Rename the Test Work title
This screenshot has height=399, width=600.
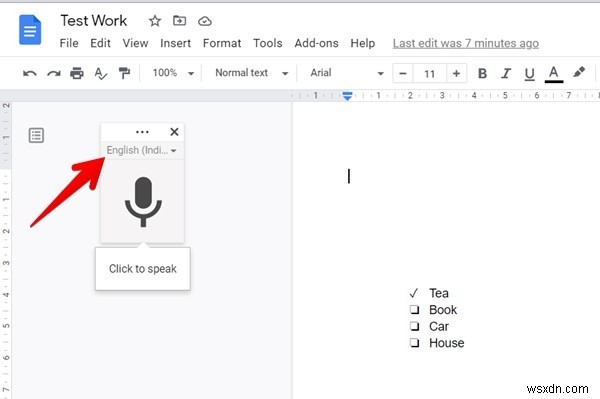(94, 21)
